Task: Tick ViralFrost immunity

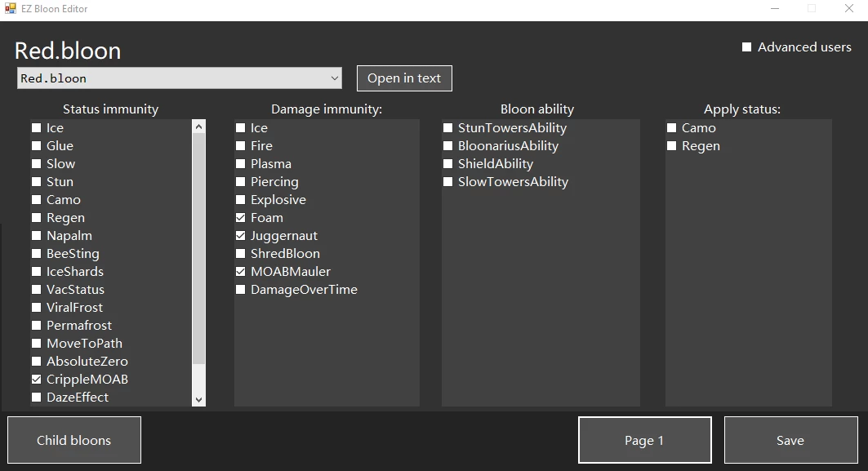Action: [37, 307]
